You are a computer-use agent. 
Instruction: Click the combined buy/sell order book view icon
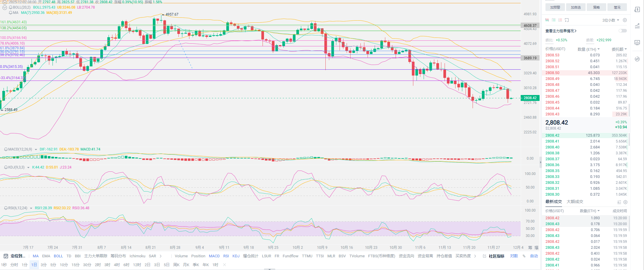[x=547, y=20]
